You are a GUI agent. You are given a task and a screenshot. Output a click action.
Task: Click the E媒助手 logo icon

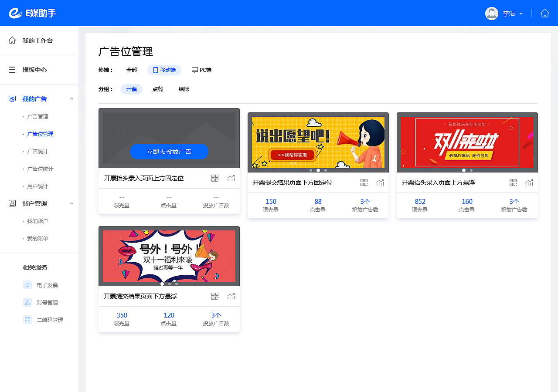tap(16, 13)
